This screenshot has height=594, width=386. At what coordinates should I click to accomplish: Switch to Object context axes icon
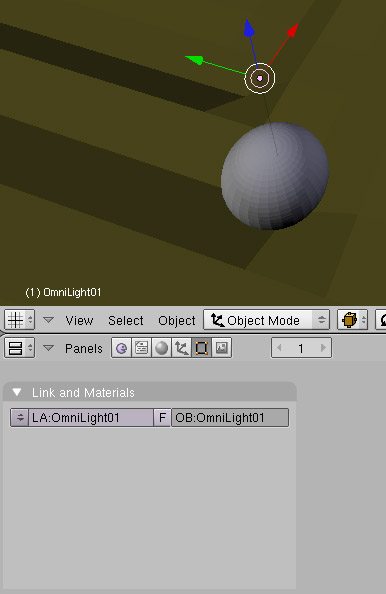coord(181,348)
